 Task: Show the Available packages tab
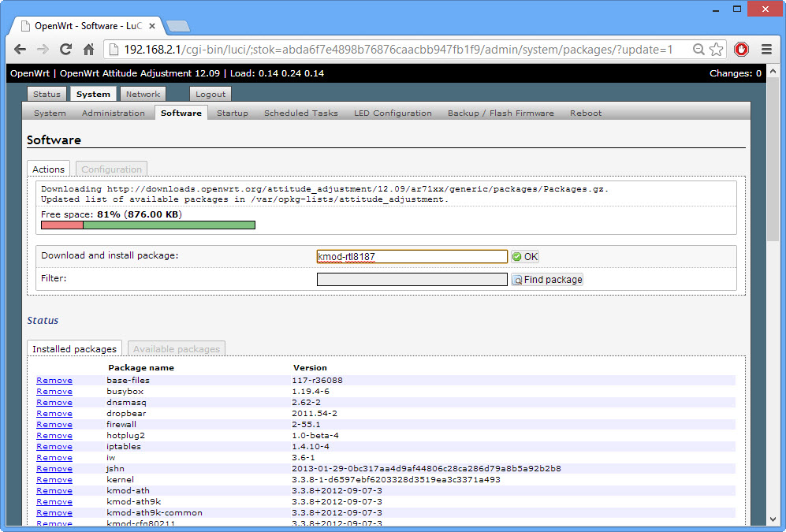[x=177, y=348]
